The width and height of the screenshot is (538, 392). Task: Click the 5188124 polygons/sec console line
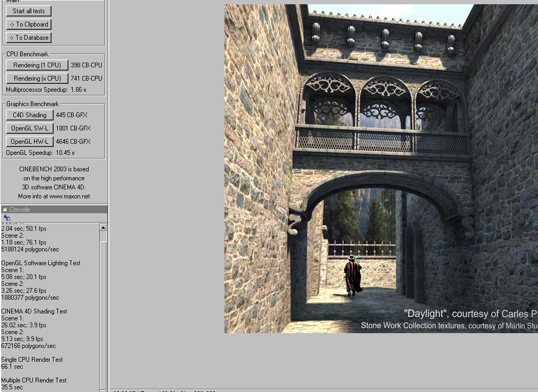pyautogui.click(x=30, y=249)
